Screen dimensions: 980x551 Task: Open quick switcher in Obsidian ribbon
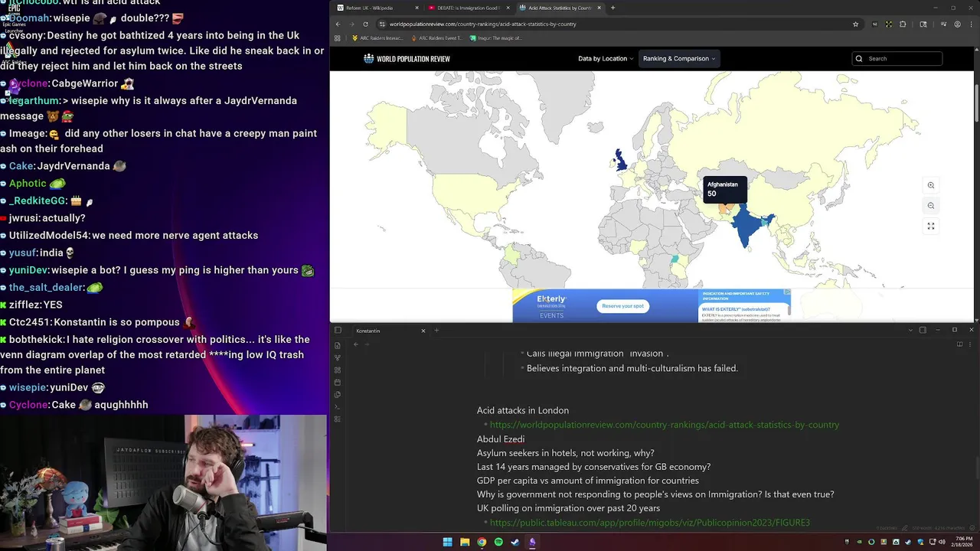tap(338, 345)
